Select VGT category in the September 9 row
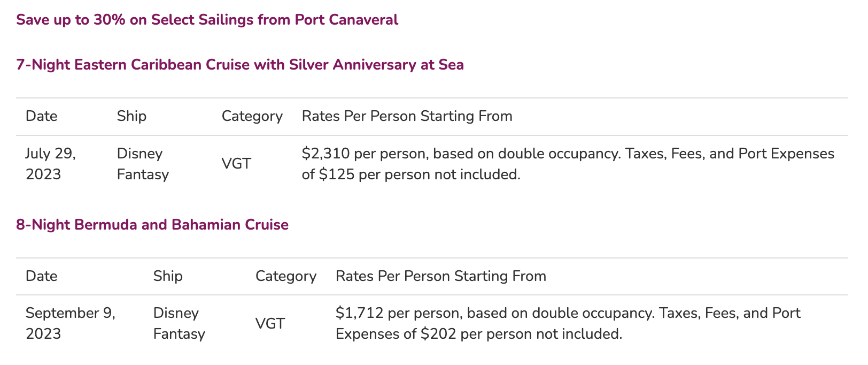 pos(270,324)
